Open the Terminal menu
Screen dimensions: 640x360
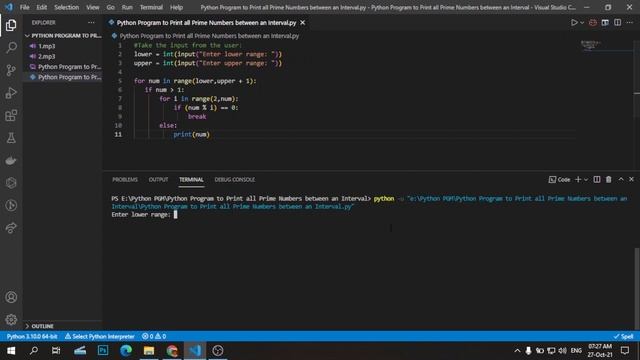[151, 7]
